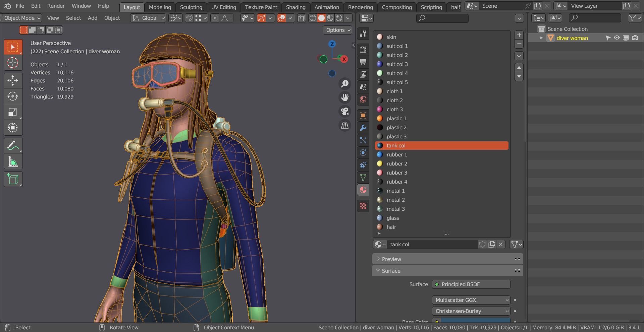Open the Particles properties tab
The width and height of the screenshot is (644, 332).
(x=363, y=140)
